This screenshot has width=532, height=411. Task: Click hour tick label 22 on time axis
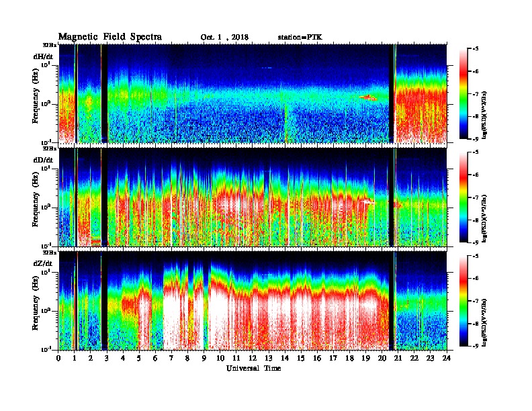[414, 359]
